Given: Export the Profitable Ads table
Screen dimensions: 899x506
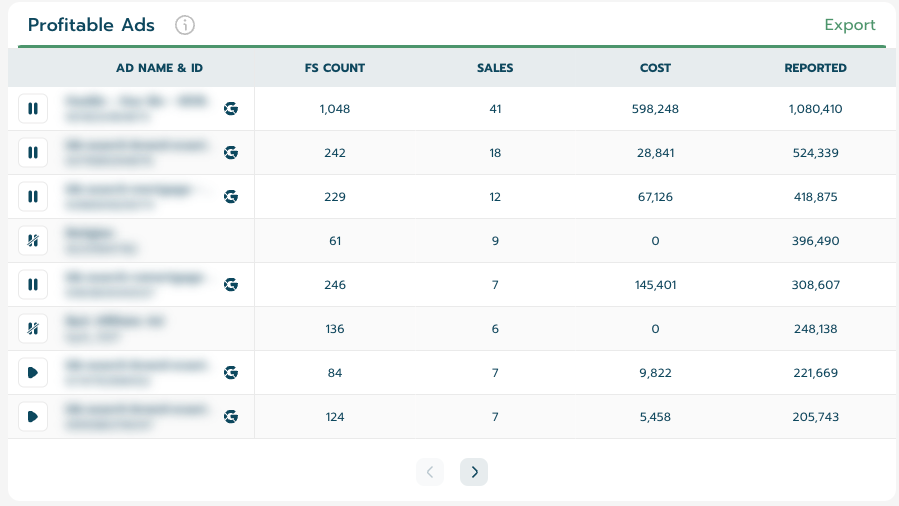Looking at the screenshot, I should (849, 25).
